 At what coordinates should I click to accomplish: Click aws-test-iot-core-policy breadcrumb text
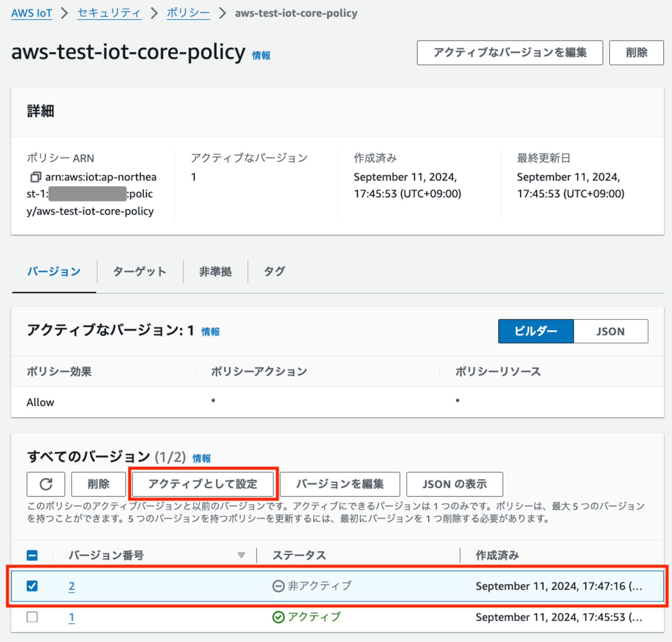click(296, 13)
